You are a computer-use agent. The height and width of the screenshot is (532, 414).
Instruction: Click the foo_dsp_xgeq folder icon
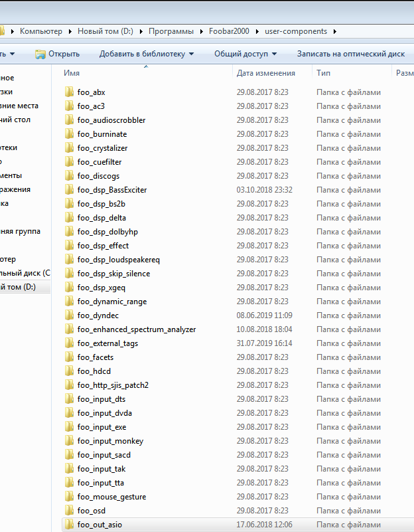(69, 287)
